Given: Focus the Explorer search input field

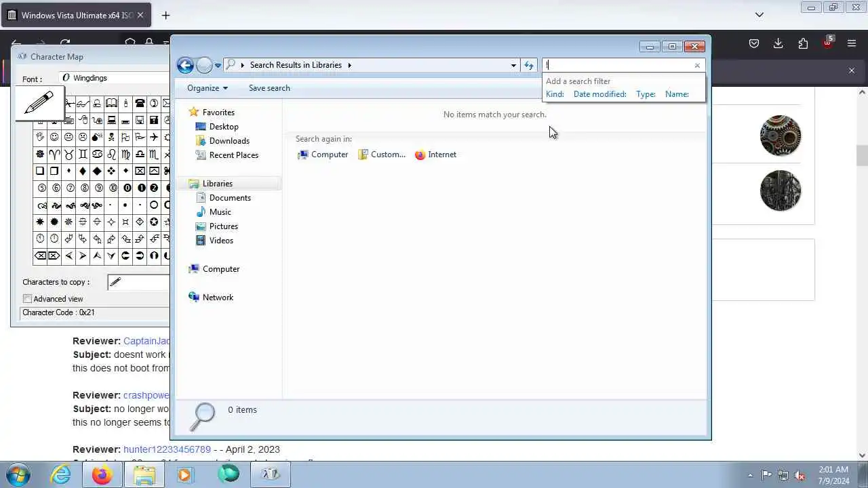Looking at the screenshot, I should (x=617, y=65).
